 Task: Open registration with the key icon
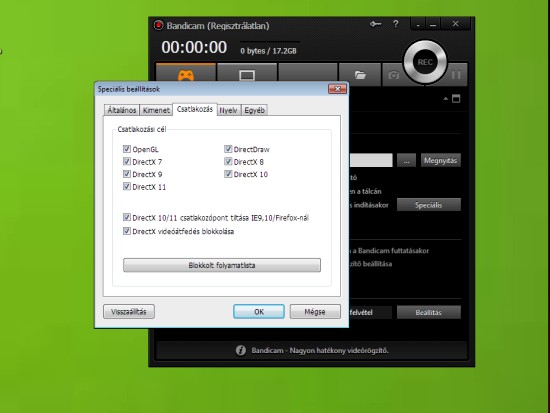375,24
